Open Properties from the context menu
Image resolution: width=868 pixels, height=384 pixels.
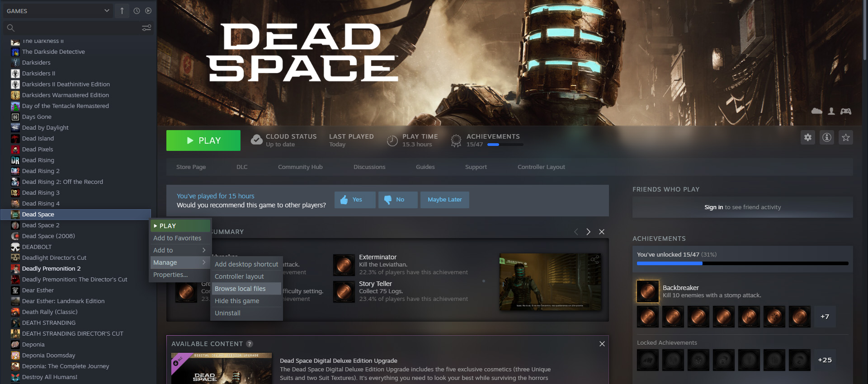pyautogui.click(x=180, y=275)
